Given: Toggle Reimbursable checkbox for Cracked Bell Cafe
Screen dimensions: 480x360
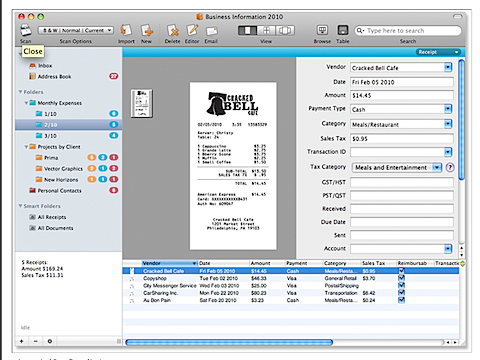Looking at the screenshot, I should click(401, 271).
